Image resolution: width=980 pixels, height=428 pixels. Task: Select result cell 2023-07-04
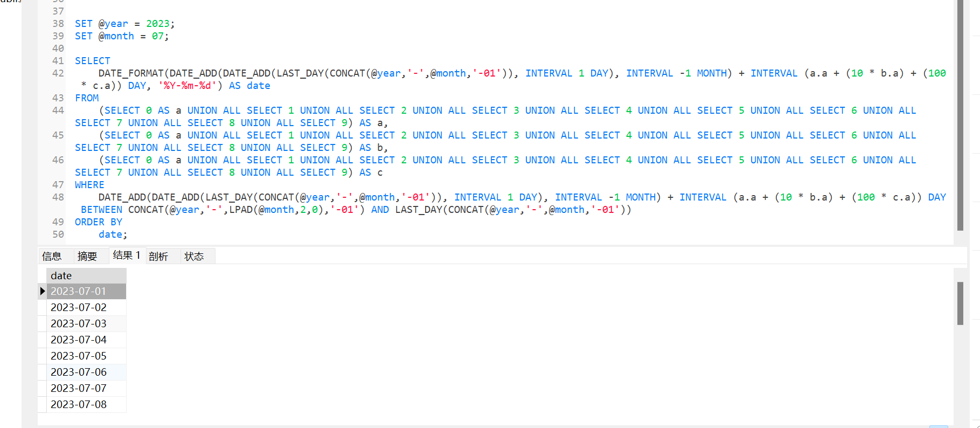(x=86, y=340)
